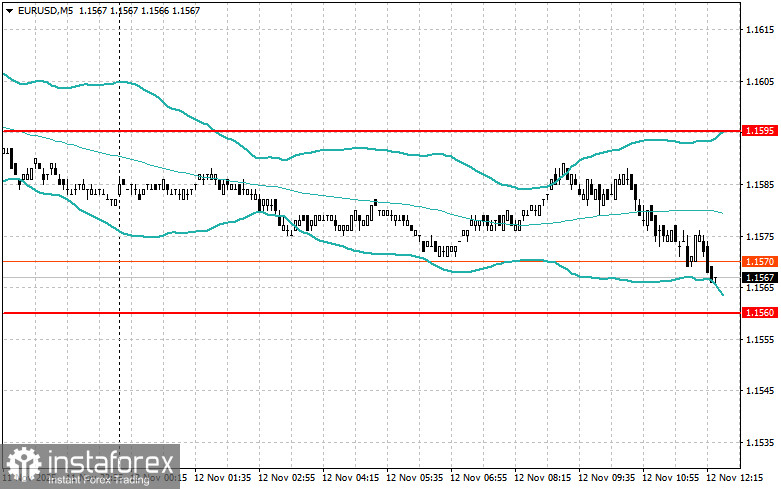The height and width of the screenshot is (489, 781).
Task: Click the 1.1565 price axis value
Action: pos(760,288)
